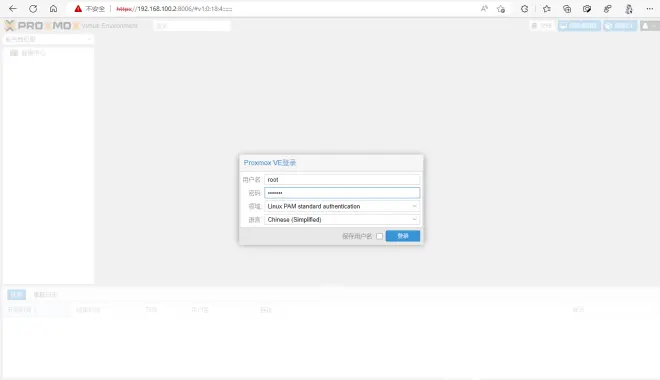Add this page to favorites star icon
The height and width of the screenshot is (380, 660).
pos(501,8)
